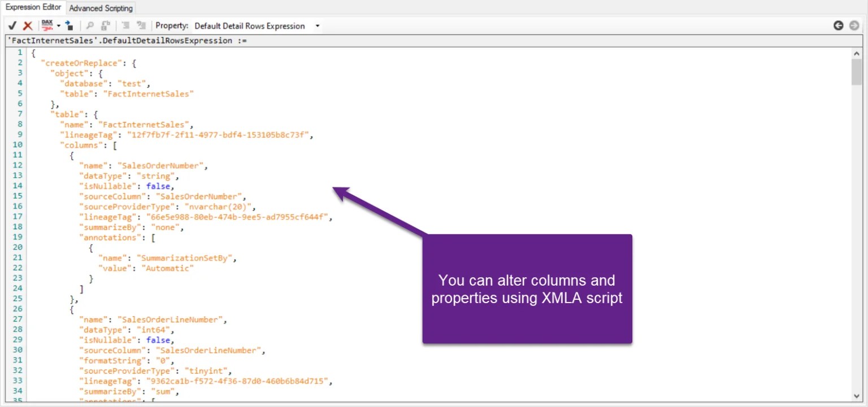Viewport: 868px width, 407px height.
Task: Expand the Default Detail Rows Expression selector
Action: [x=316, y=25]
